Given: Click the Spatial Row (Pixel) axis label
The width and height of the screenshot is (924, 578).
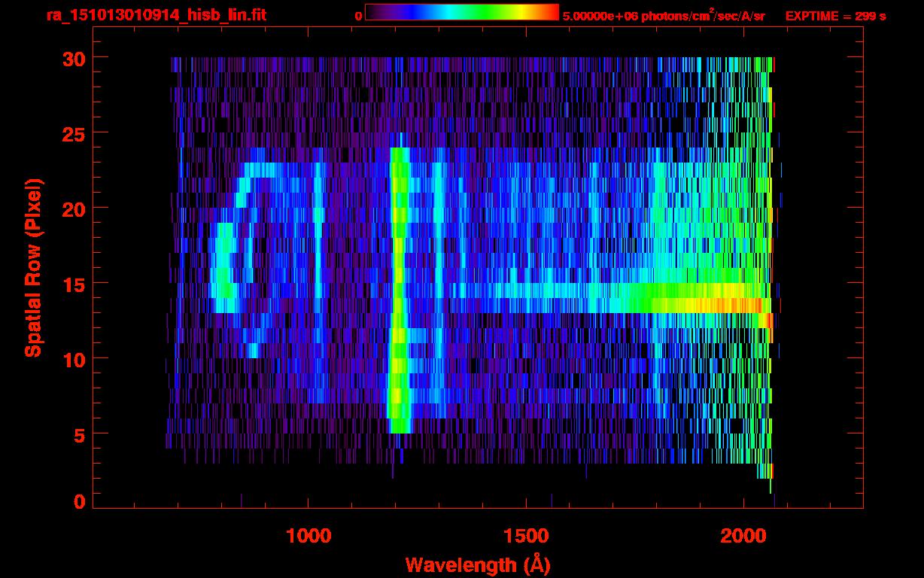Looking at the screenshot, I should click(x=34, y=267).
